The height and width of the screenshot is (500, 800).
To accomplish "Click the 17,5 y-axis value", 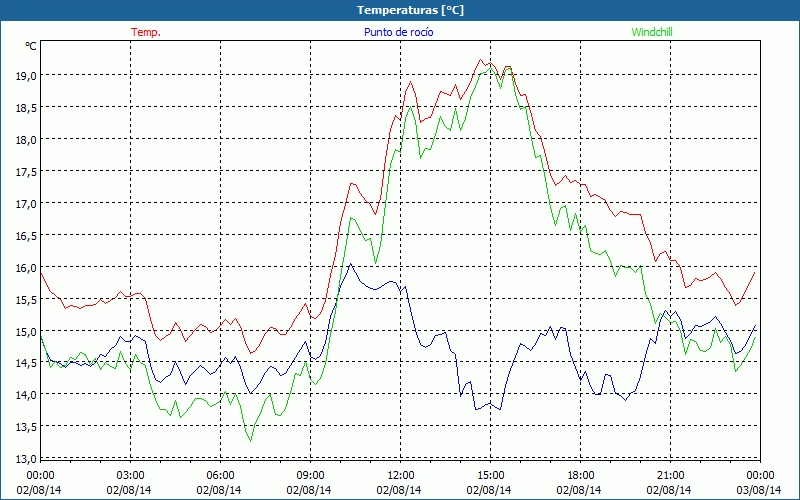I will [x=27, y=172].
